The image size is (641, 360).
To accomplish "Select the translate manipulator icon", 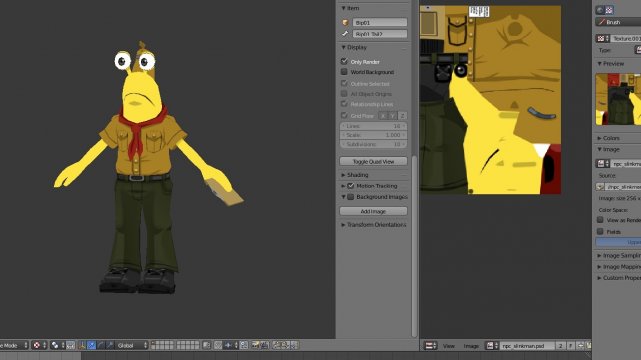I will point(91,345).
